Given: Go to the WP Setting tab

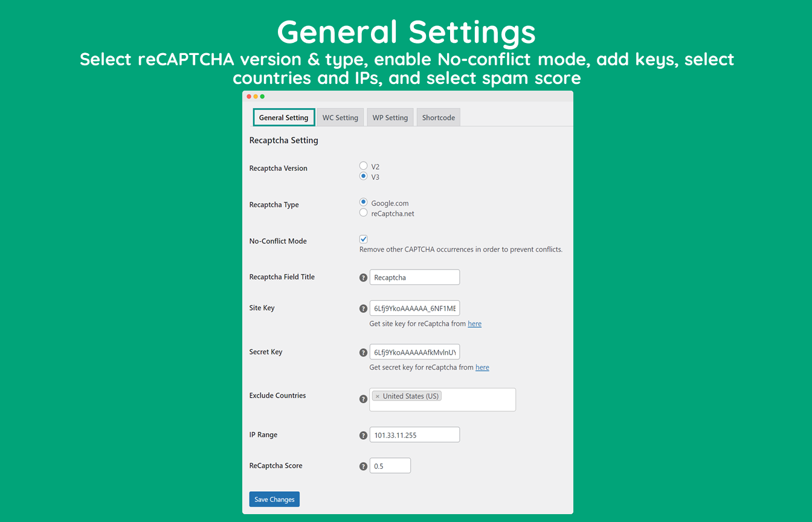Looking at the screenshot, I should point(390,117).
